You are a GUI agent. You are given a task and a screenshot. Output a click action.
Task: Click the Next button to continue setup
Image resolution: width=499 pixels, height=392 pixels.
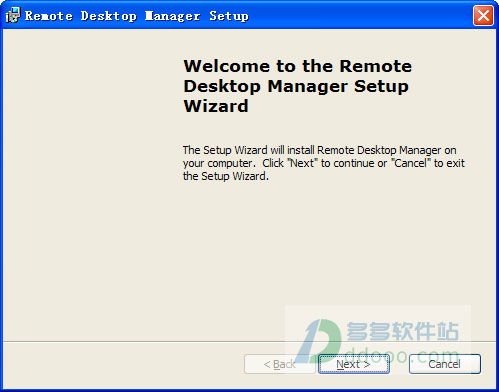(353, 364)
